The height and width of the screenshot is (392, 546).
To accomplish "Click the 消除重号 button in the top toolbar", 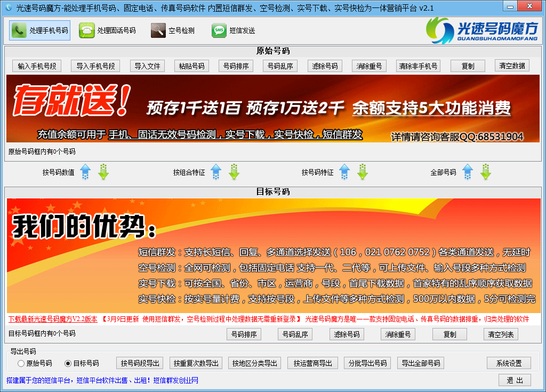I will pos(370,66).
